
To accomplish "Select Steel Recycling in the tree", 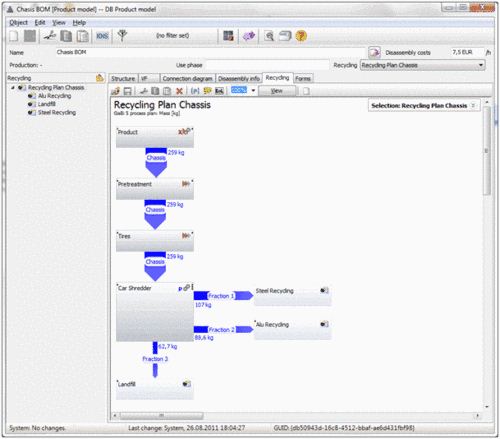I will pos(57,113).
